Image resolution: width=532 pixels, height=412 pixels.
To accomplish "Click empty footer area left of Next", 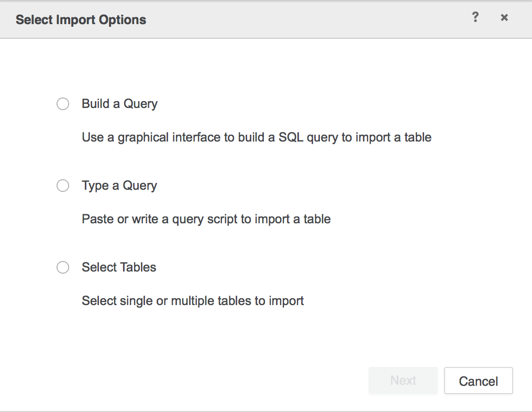I will (x=183, y=381).
